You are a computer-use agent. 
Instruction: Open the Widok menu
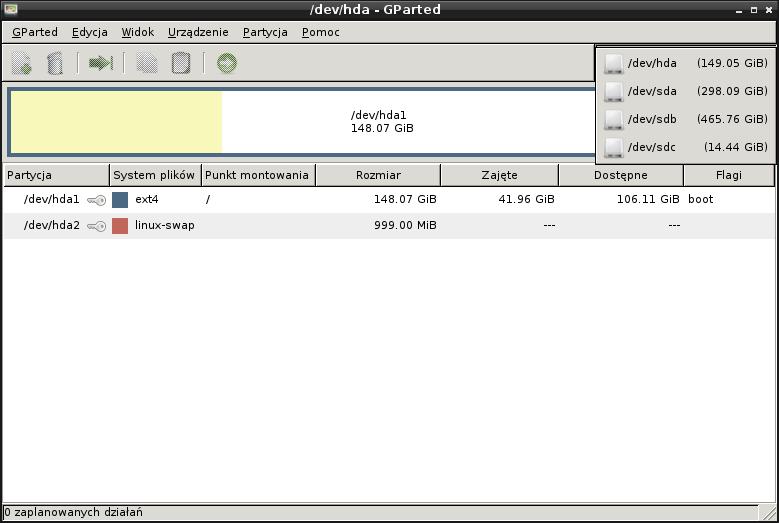(x=138, y=32)
